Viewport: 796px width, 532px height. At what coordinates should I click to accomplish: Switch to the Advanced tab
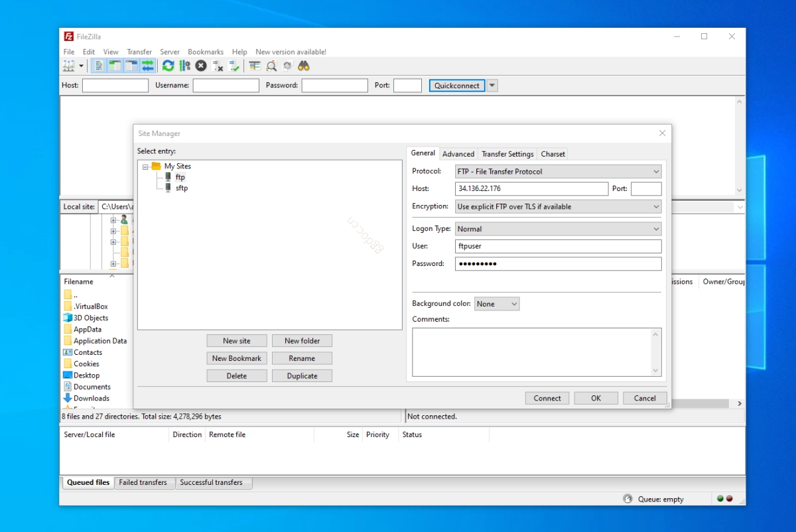pos(458,154)
